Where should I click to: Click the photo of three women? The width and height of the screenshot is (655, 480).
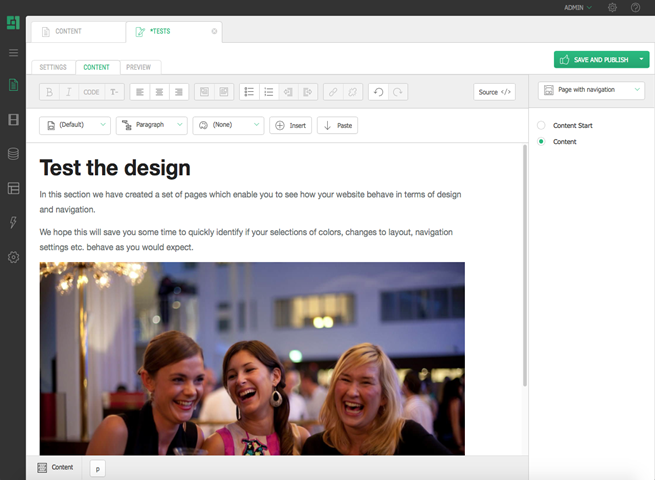[x=252, y=358]
